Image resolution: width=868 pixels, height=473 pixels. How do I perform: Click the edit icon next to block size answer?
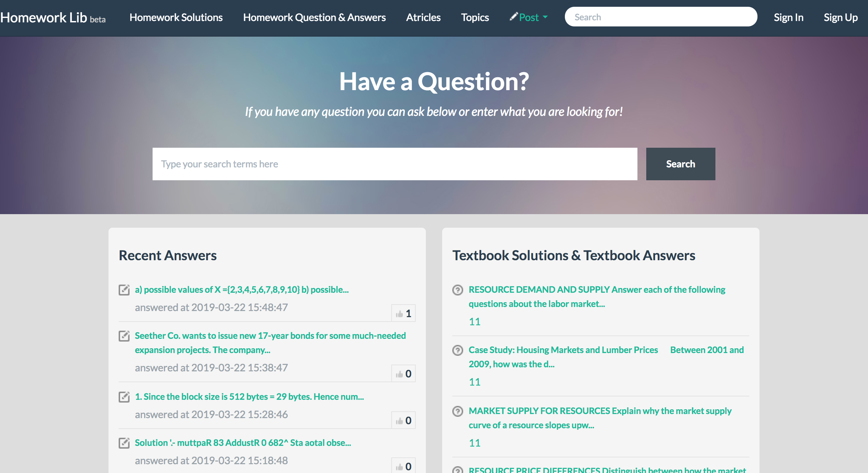pos(124,396)
